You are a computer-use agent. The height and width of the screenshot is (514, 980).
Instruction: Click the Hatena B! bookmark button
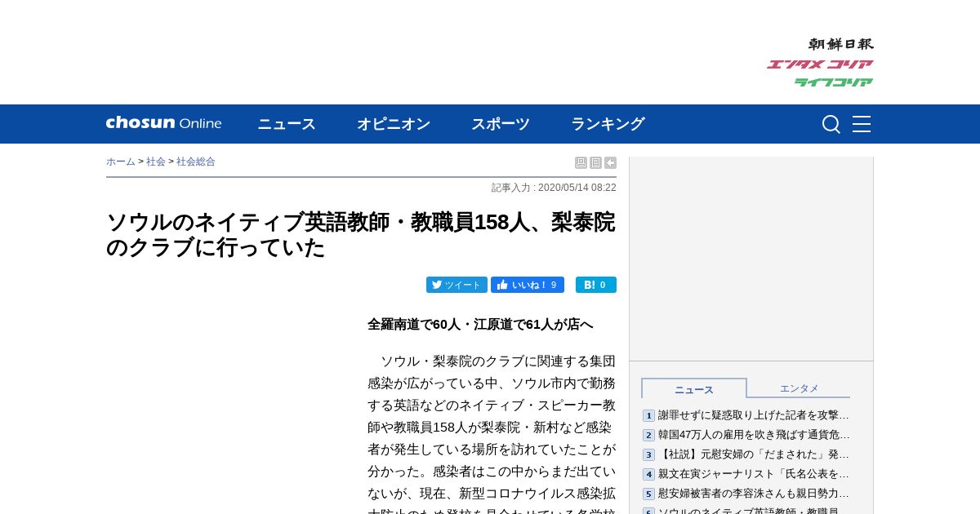[596, 285]
